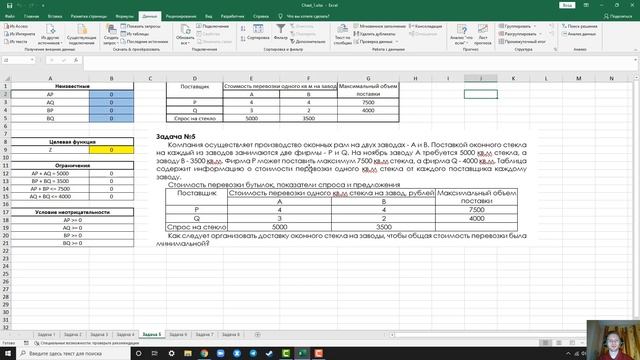Click accessibility status 'Специальные возможности'
This screenshot has height=360, width=640.
coord(87,343)
